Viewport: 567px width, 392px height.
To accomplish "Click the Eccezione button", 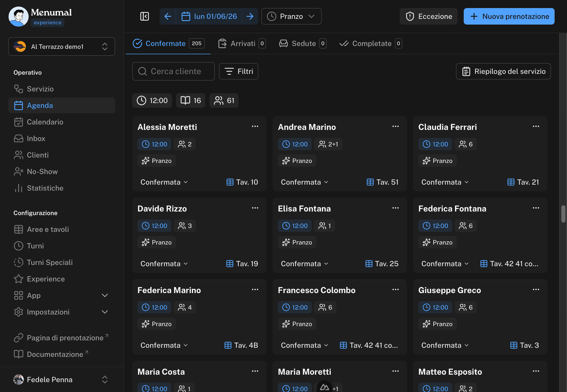I will click(x=429, y=16).
